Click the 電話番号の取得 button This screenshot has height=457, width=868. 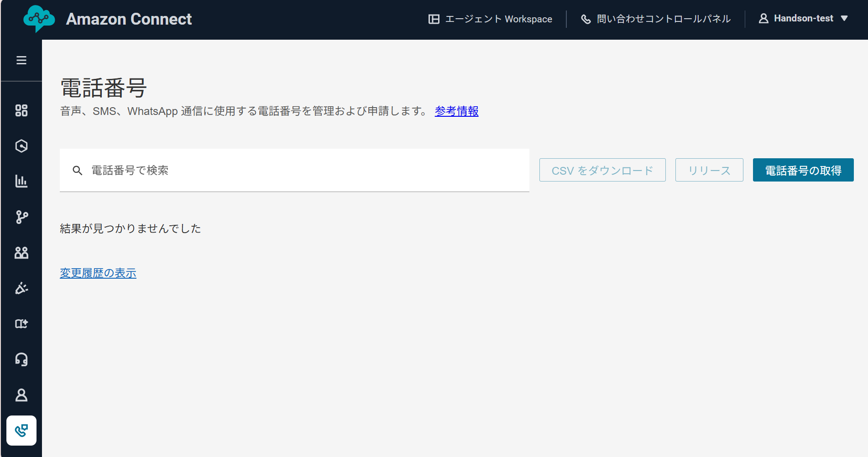(x=803, y=170)
